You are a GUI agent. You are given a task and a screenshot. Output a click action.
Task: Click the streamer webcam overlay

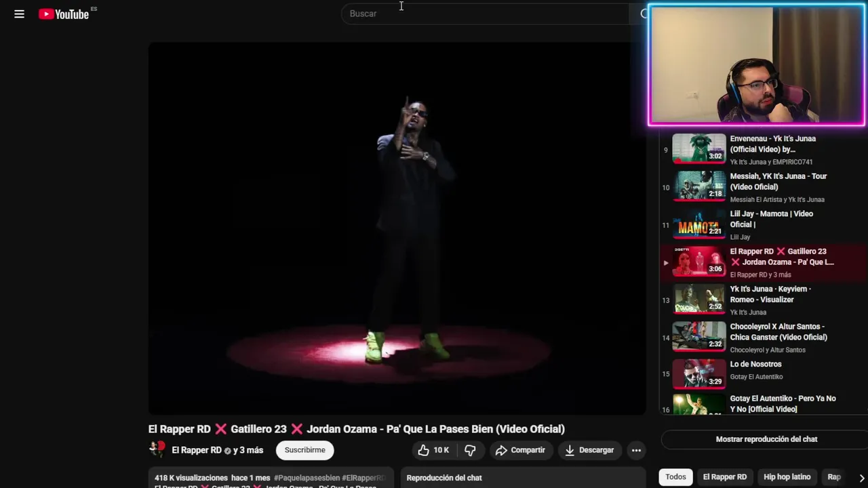pyautogui.click(x=757, y=65)
